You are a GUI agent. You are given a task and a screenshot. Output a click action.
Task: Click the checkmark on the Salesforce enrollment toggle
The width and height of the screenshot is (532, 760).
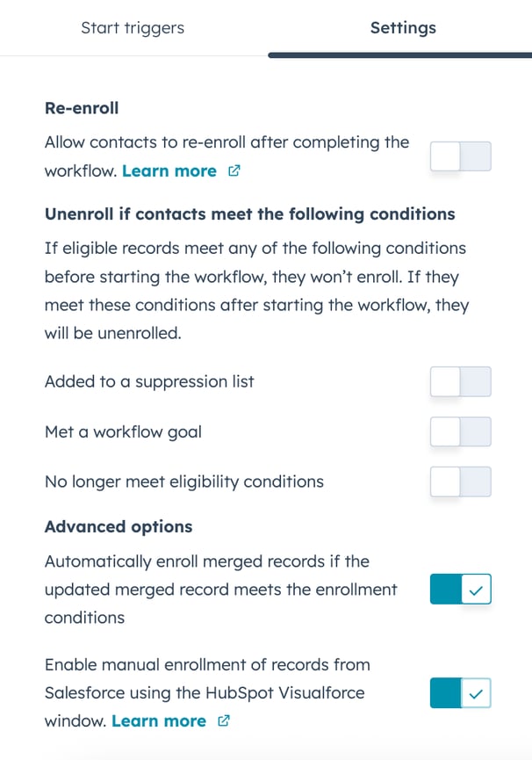pos(477,692)
